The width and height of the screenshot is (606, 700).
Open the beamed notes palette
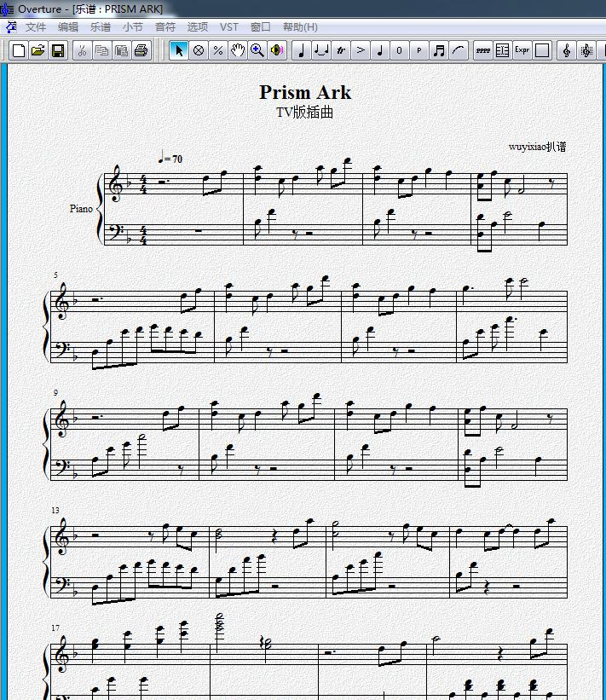pyautogui.click(x=439, y=50)
